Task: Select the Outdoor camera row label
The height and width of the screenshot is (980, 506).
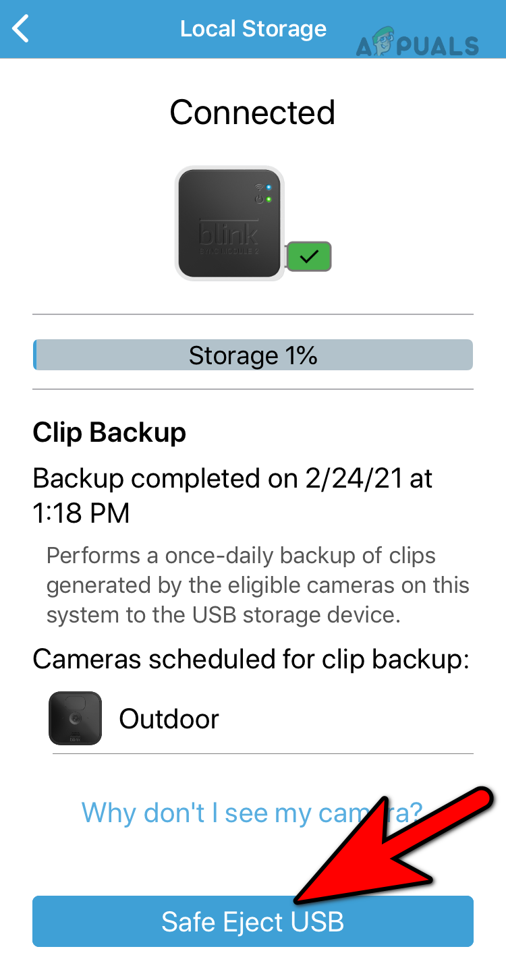Action: coord(169,718)
